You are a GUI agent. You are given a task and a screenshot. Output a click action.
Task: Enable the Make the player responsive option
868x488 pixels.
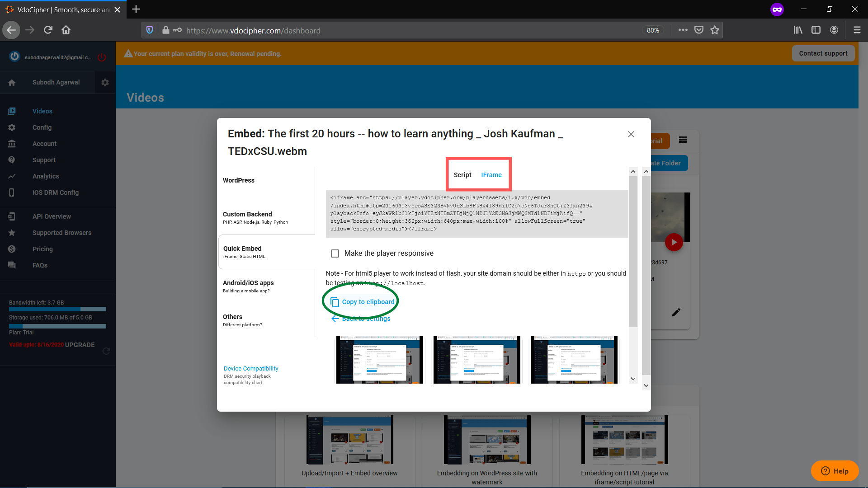click(x=335, y=253)
